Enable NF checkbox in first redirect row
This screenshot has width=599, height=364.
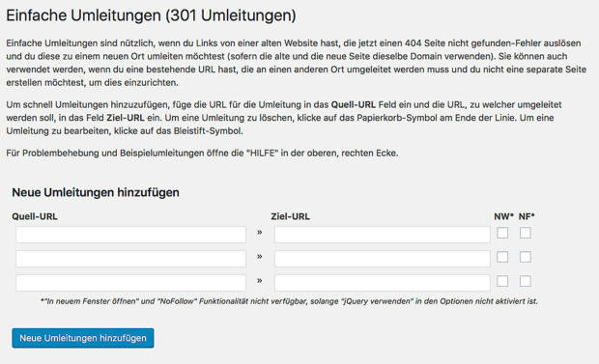coord(526,233)
